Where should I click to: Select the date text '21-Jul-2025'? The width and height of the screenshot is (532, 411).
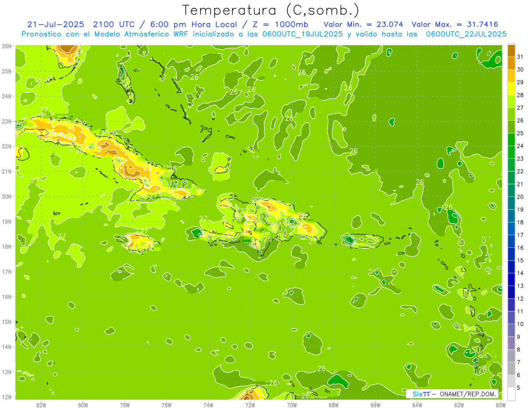click(x=55, y=24)
